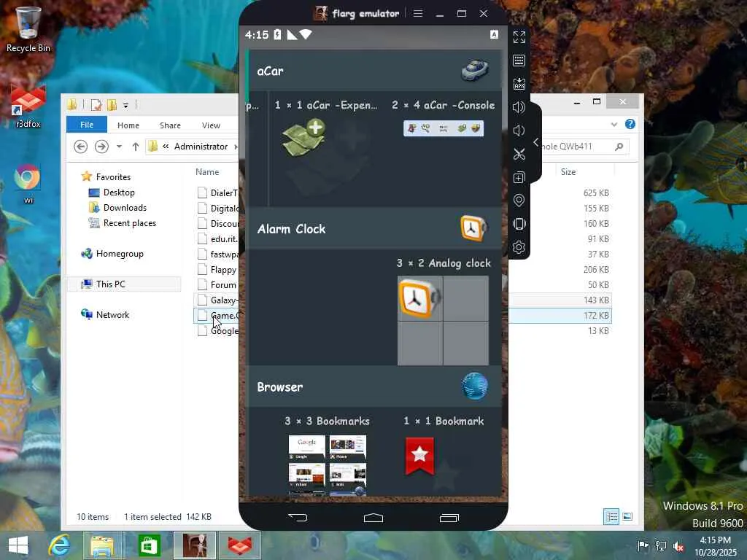Open Explorer's recent locations dropdown
This screenshot has height=560, width=747.
[x=119, y=147]
